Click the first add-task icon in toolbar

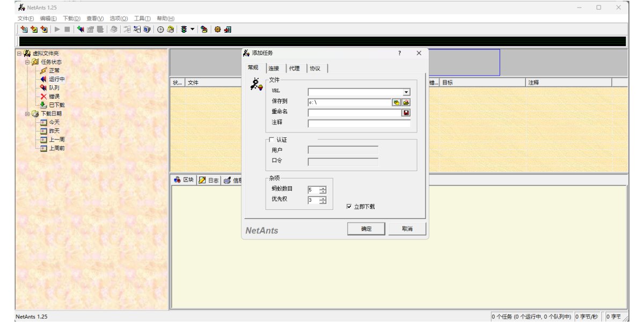click(x=24, y=30)
